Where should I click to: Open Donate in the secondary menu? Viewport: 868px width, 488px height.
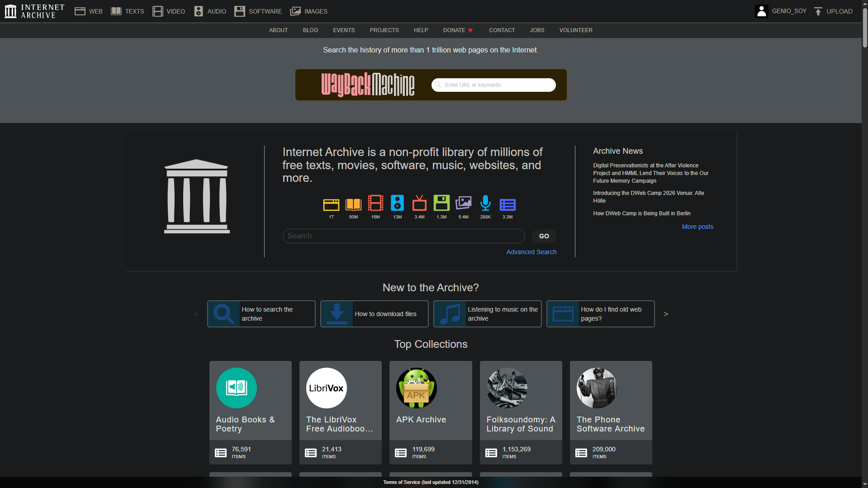[458, 30]
